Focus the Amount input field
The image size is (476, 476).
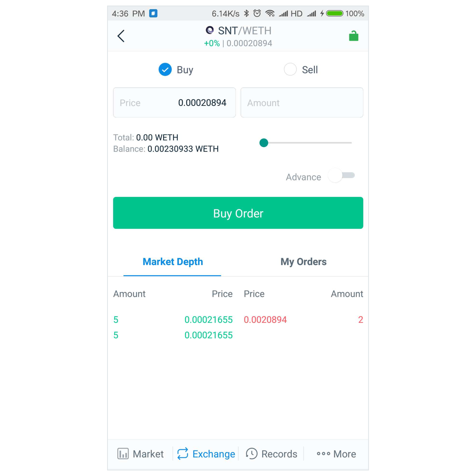[x=302, y=103]
